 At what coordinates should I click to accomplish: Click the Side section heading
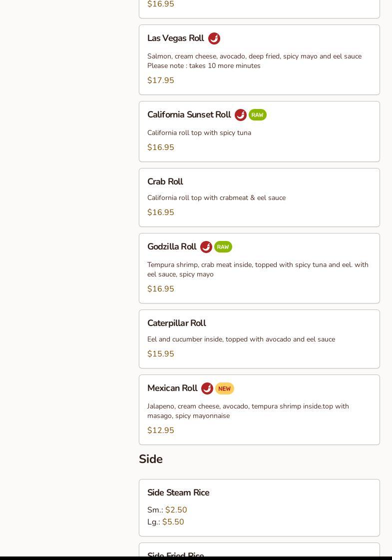pos(151,459)
